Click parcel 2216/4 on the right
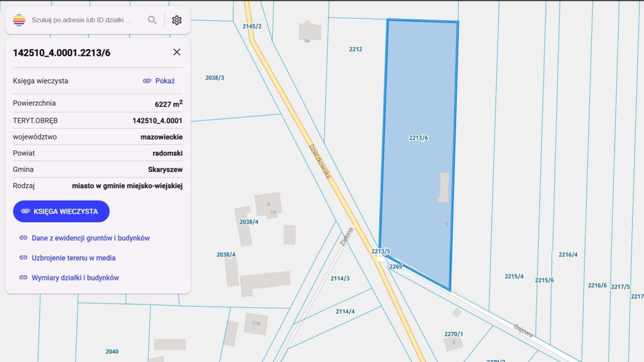Image resolution: width=644 pixels, height=362 pixels. [x=568, y=254]
